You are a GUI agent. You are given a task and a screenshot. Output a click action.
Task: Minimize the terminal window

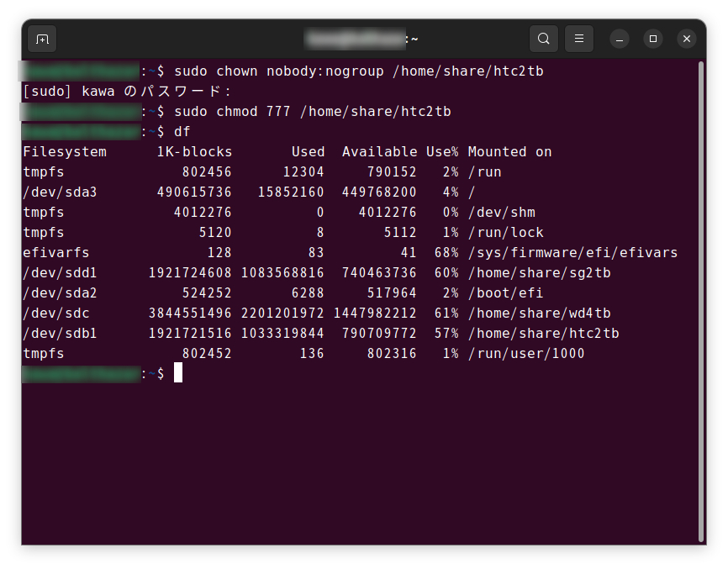point(620,39)
